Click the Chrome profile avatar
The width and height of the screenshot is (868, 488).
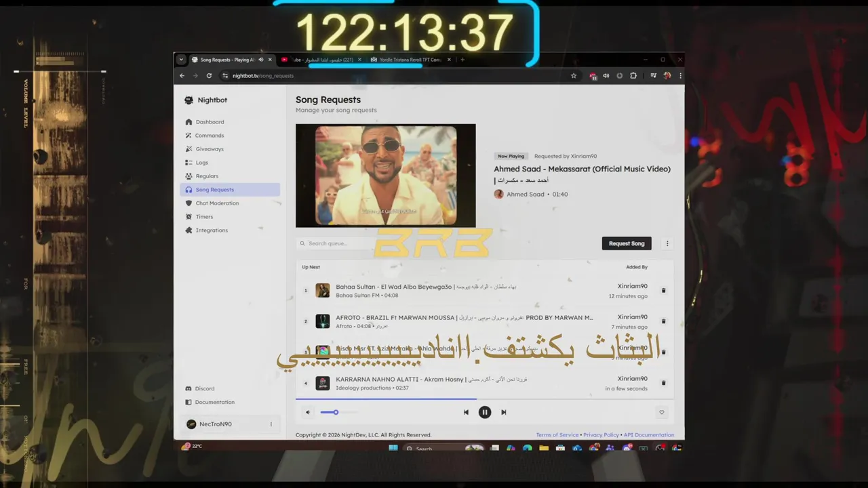point(667,76)
